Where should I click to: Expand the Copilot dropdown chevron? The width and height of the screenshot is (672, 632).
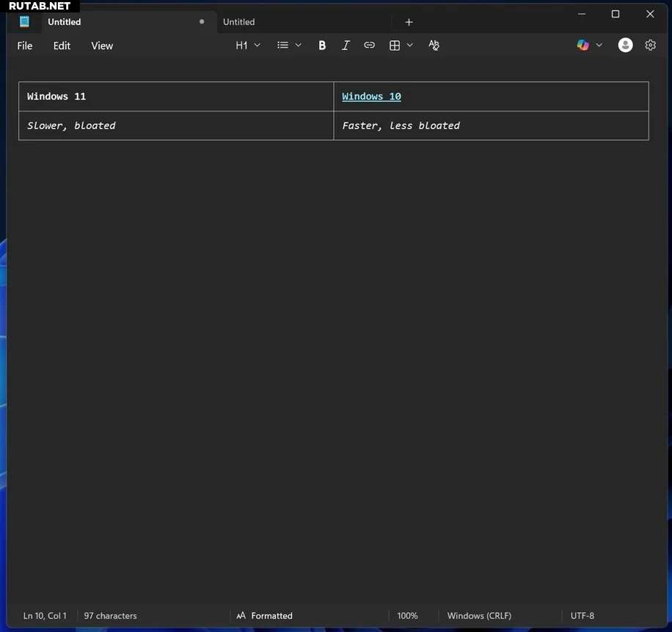(x=599, y=45)
